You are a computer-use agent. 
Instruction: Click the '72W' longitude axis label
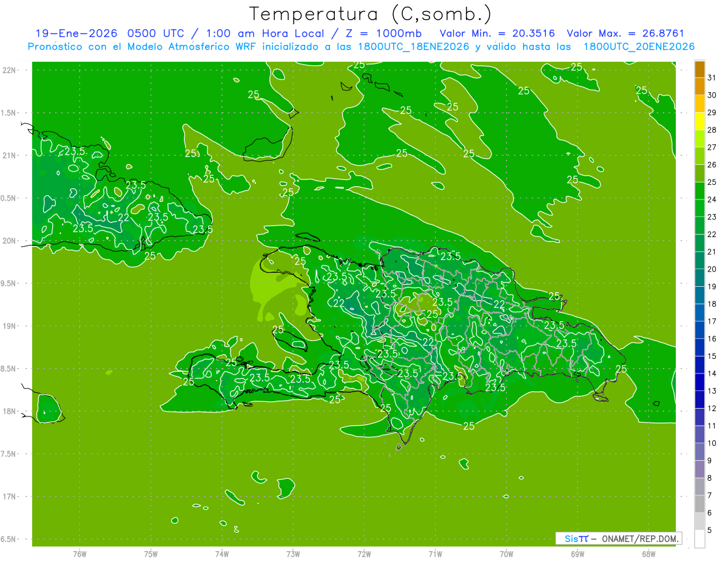click(365, 554)
